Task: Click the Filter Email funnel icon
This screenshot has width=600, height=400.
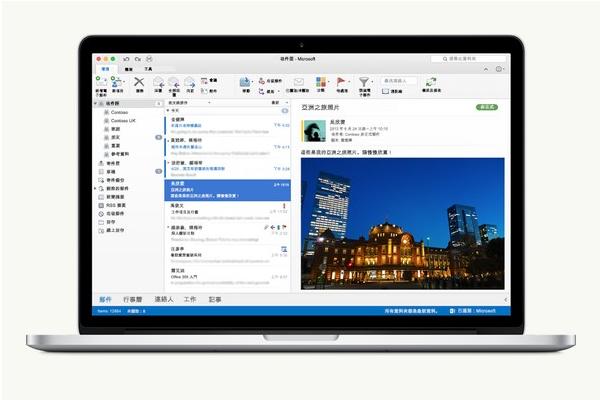Action: [364, 82]
